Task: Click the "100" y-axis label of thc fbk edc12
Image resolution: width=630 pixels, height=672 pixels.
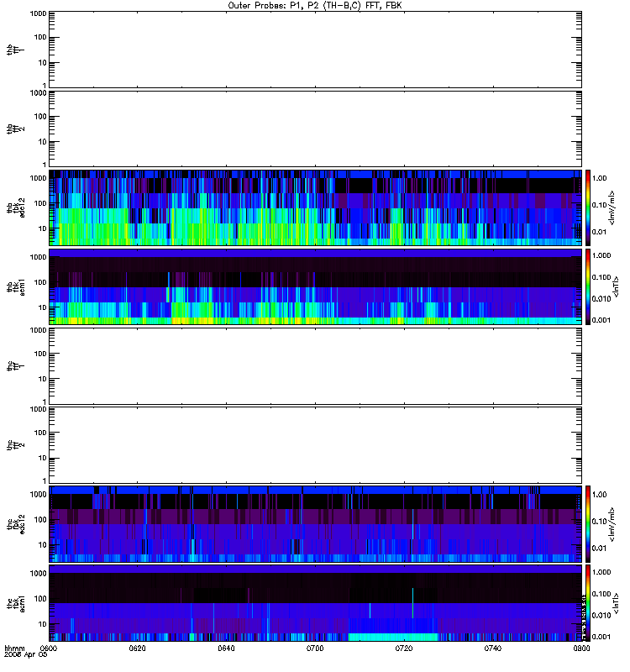Action: [40, 520]
